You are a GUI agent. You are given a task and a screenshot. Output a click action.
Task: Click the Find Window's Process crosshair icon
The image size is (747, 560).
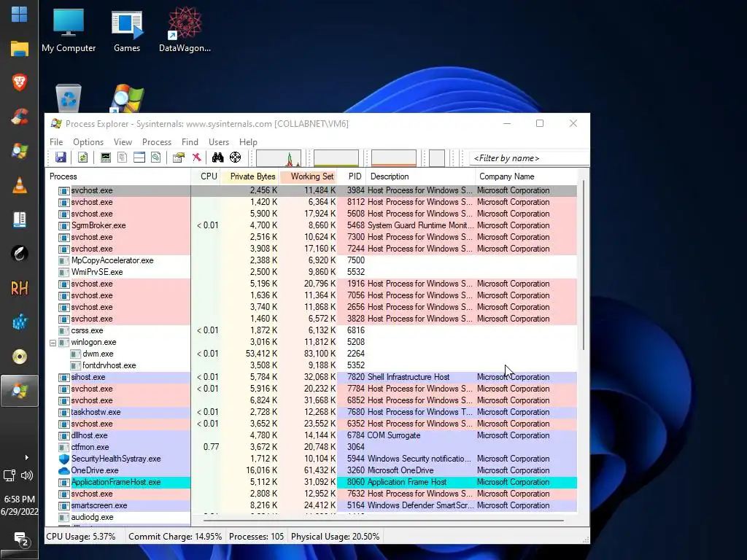click(x=236, y=157)
